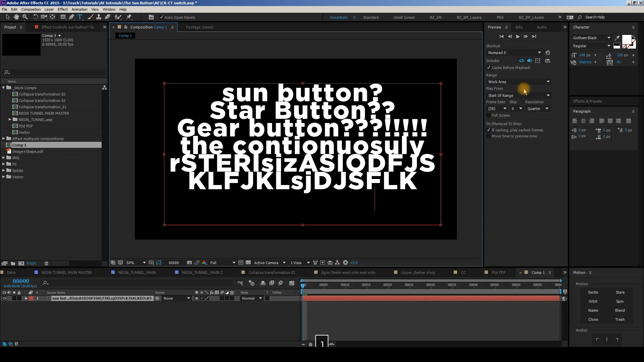Click the Orbit motion button
This screenshot has height=362, width=644.
point(593,301)
